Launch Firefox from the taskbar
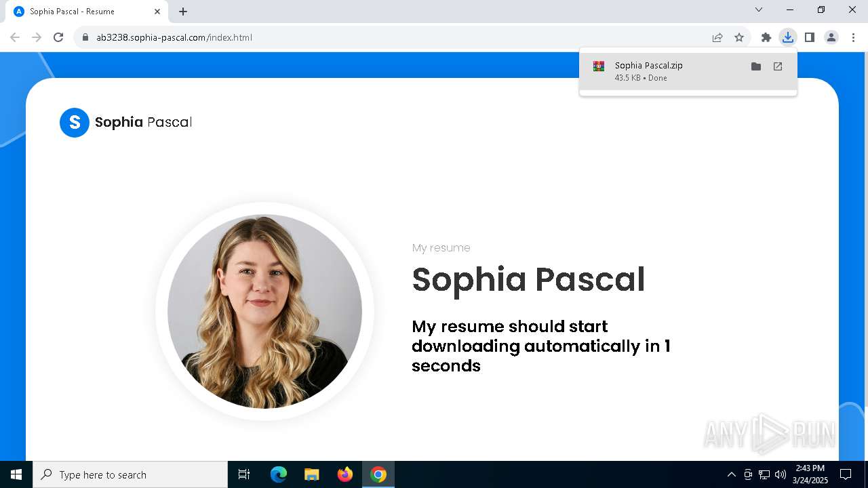 coord(345,474)
